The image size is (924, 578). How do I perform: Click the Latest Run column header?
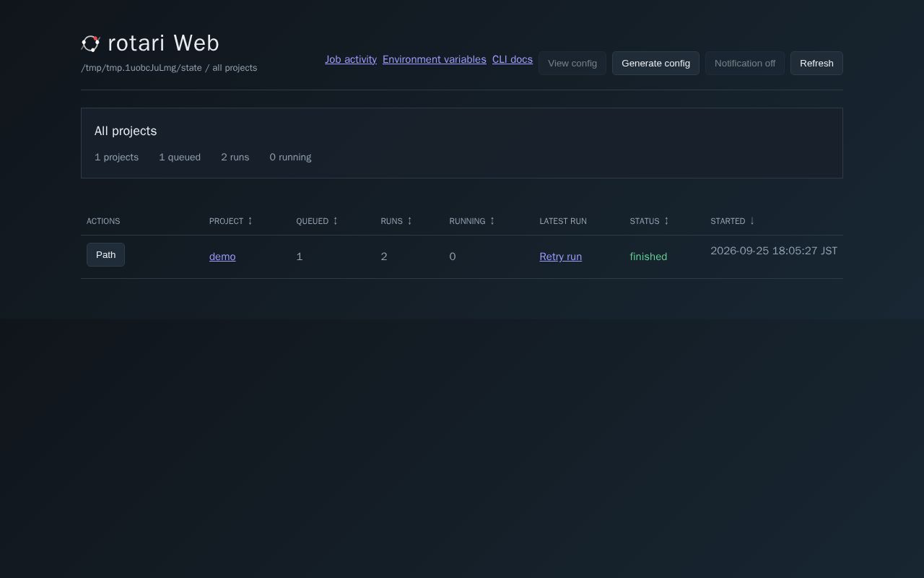pos(563,221)
